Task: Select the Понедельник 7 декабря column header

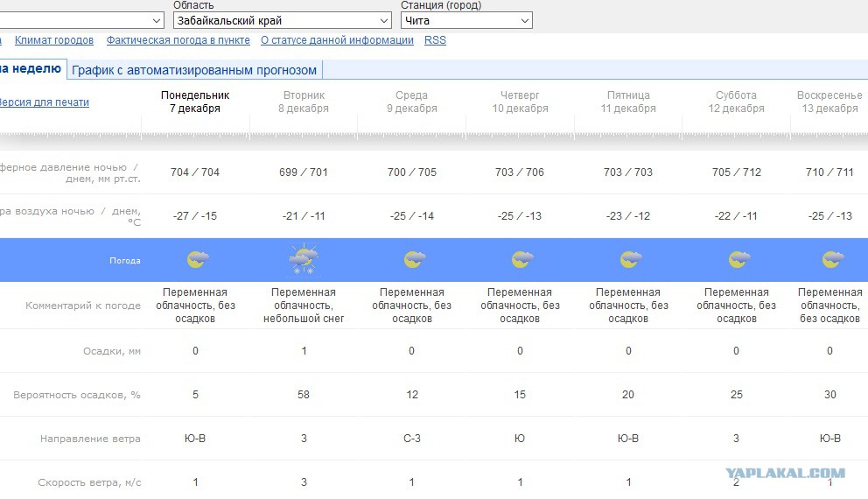Action: (195, 102)
